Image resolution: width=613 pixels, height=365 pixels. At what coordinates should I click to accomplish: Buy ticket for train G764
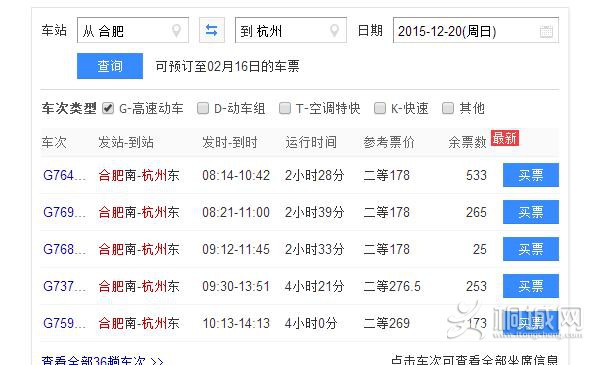pos(531,175)
